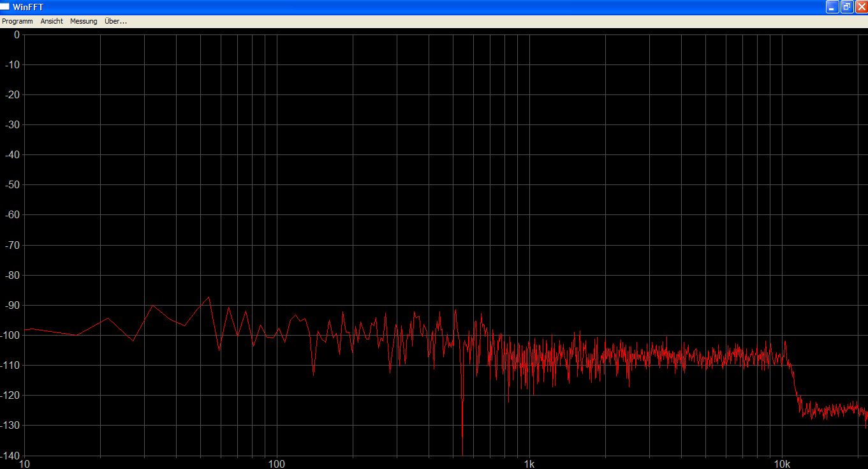This screenshot has height=469, width=868.
Task: Click the 0 dB axis label
Action: click(17, 34)
